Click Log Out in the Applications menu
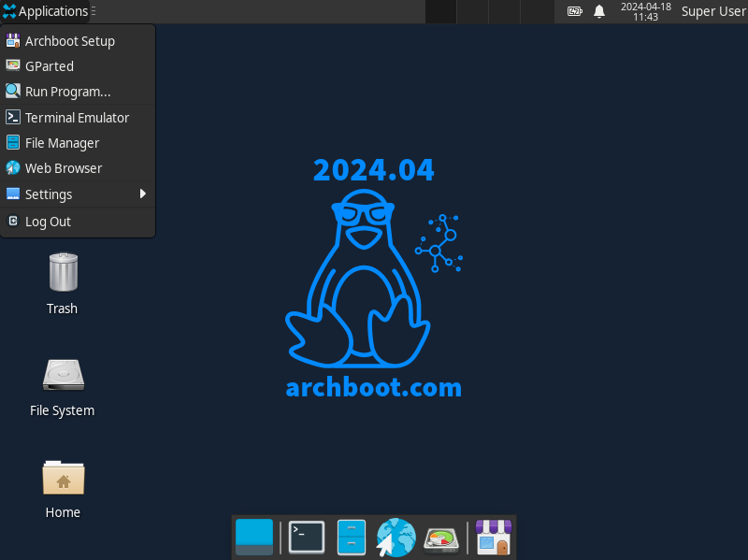Screen dimensions: 748x560 pos(48,221)
